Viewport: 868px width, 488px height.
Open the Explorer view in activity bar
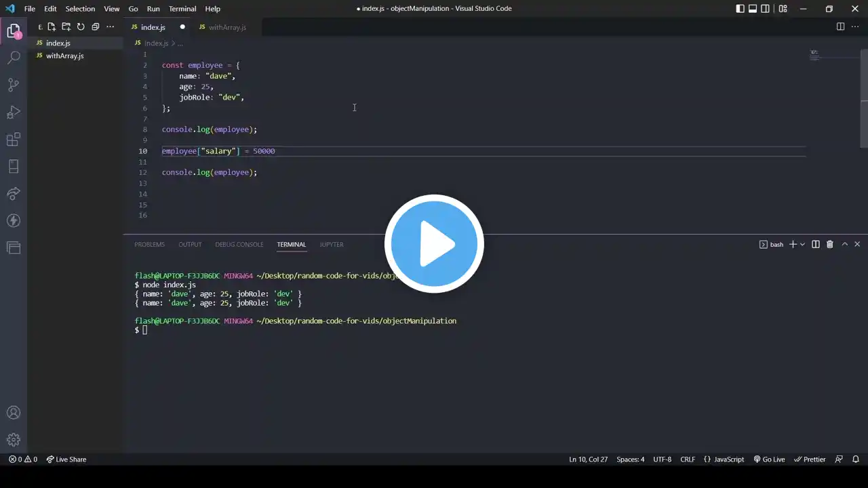coord(14,31)
